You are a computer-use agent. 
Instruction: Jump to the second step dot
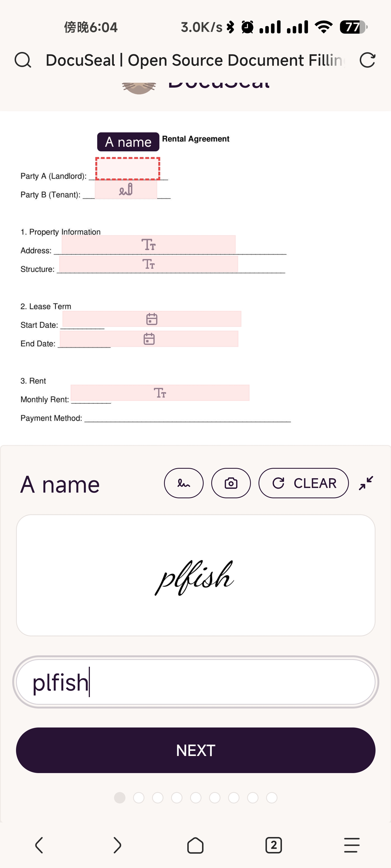coord(139,797)
